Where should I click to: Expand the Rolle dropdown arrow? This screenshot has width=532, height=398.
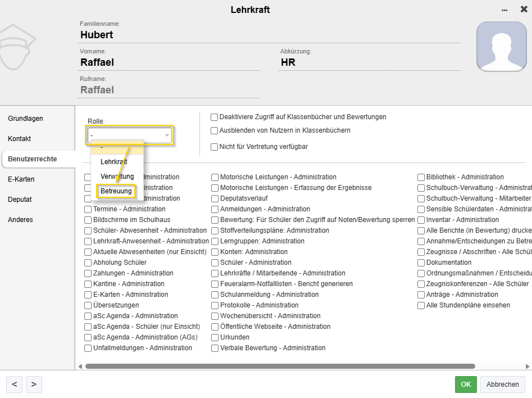pos(167,135)
